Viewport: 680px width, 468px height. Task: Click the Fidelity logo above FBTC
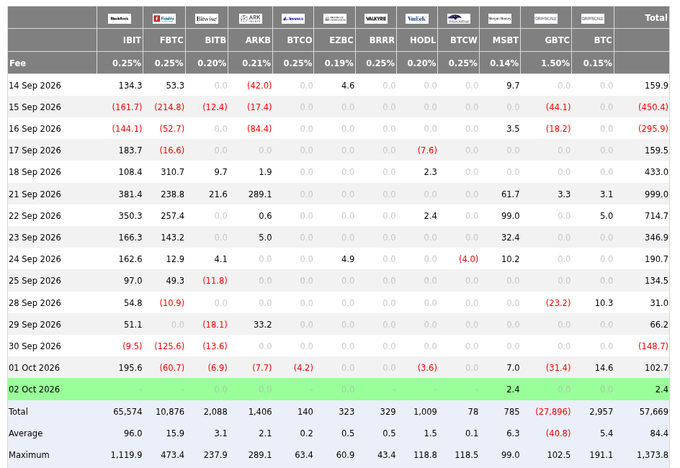tap(164, 19)
